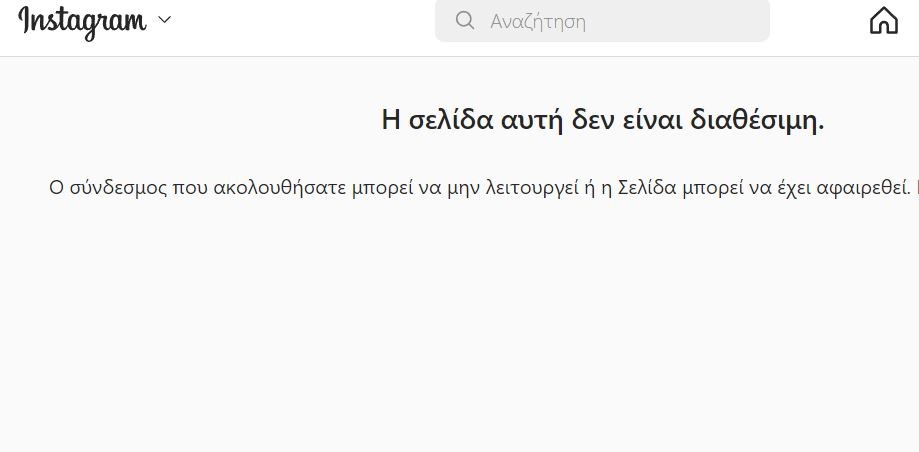Click the magnifying glass search icon

click(465, 21)
